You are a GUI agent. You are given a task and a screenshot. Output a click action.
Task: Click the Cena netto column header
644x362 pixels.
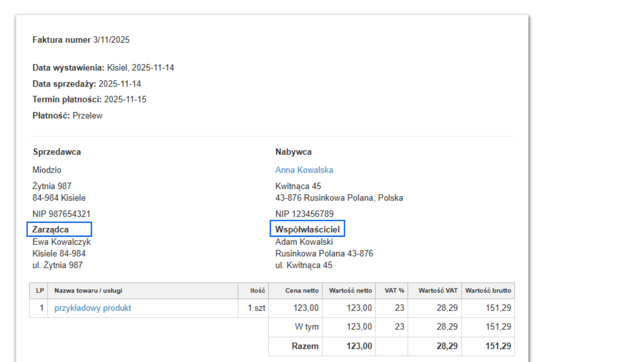[x=302, y=291]
